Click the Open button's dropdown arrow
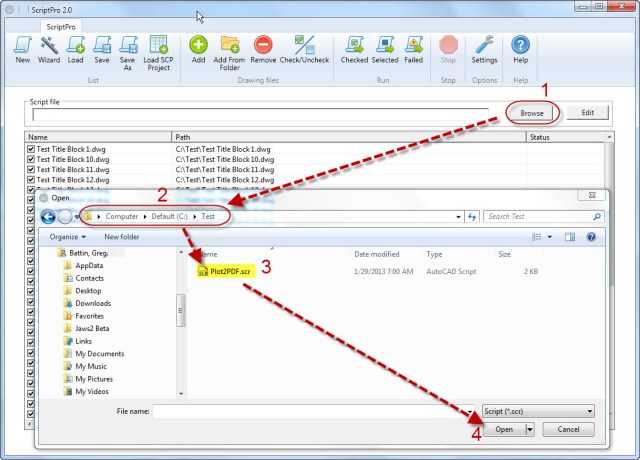This screenshot has width=640, height=460. click(529, 429)
